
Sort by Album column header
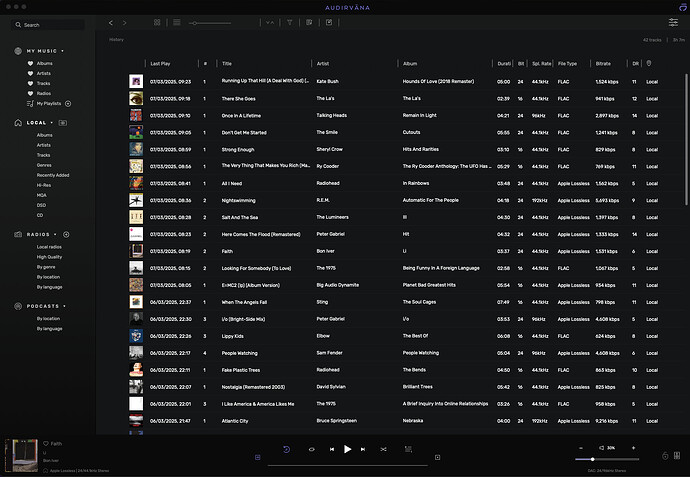coord(410,64)
